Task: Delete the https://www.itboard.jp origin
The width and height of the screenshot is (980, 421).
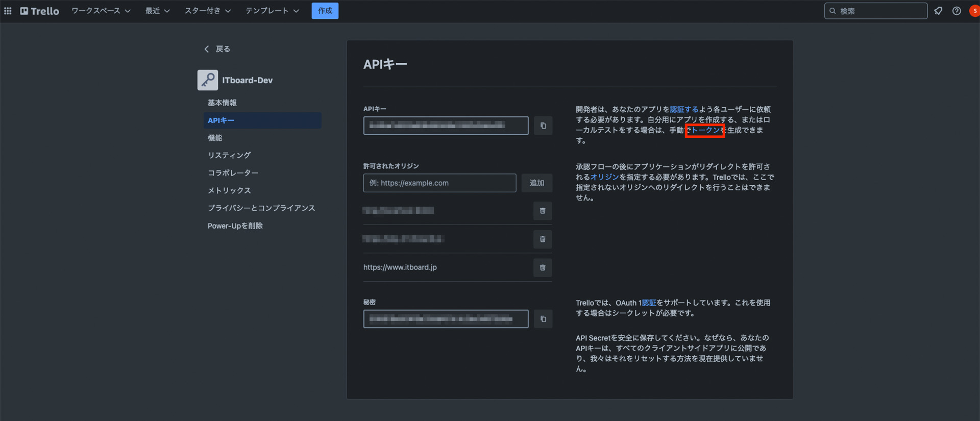Action: pos(543,267)
